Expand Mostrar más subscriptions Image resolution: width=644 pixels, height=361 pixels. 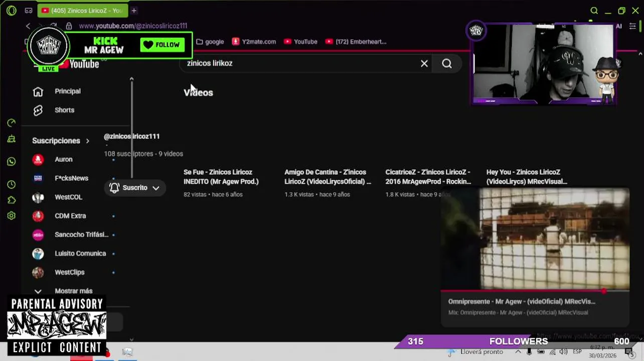73,291
